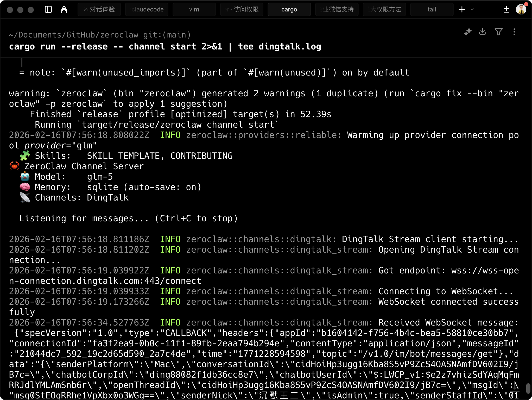Switch to the vim tab
Viewport: 532px width, 400px height.
point(194,10)
